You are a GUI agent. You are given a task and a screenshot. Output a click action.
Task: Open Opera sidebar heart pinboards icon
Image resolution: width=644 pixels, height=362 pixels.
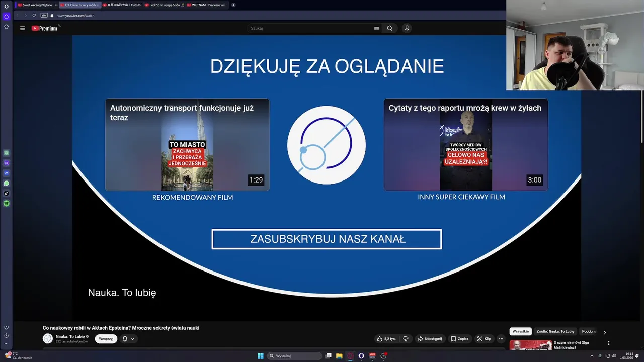click(x=6, y=327)
